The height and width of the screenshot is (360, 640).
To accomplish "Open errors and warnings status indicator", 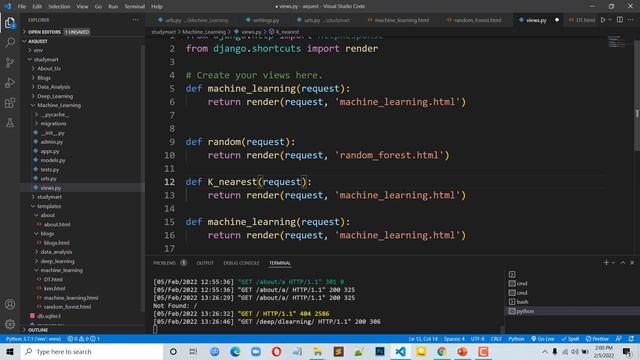I will tap(84, 339).
